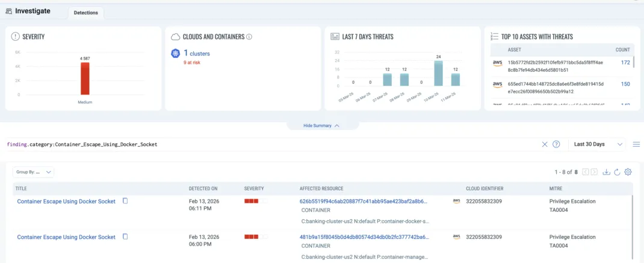Viewport: 644px width, 263px height.
Task: Open the hamburger menu beside the time range
Action: pyautogui.click(x=636, y=144)
